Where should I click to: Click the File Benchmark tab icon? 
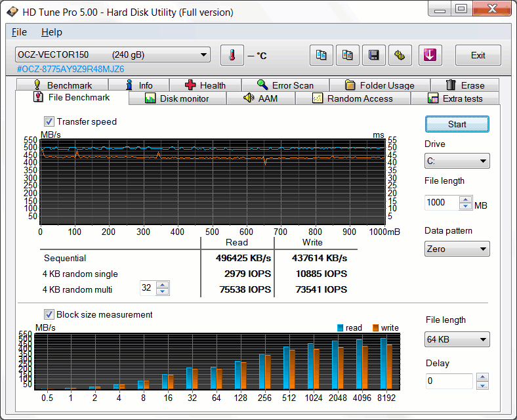coord(38,97)
